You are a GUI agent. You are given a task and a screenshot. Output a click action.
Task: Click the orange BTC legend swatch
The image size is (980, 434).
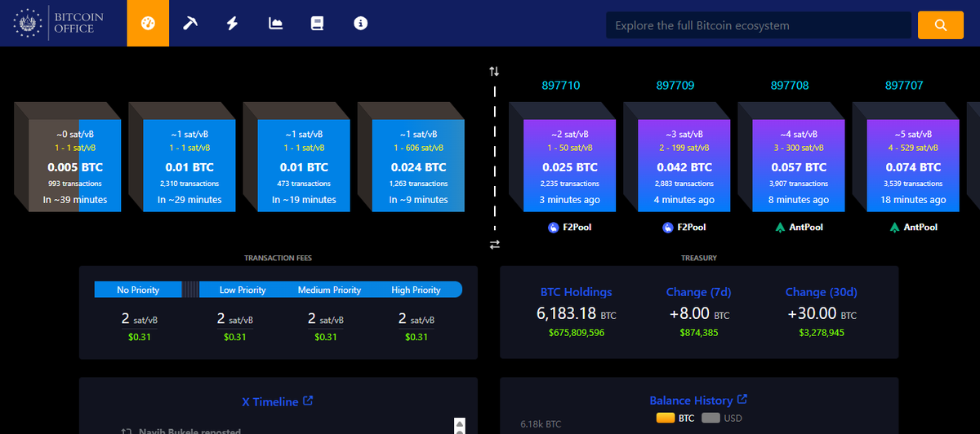(665, 418)
